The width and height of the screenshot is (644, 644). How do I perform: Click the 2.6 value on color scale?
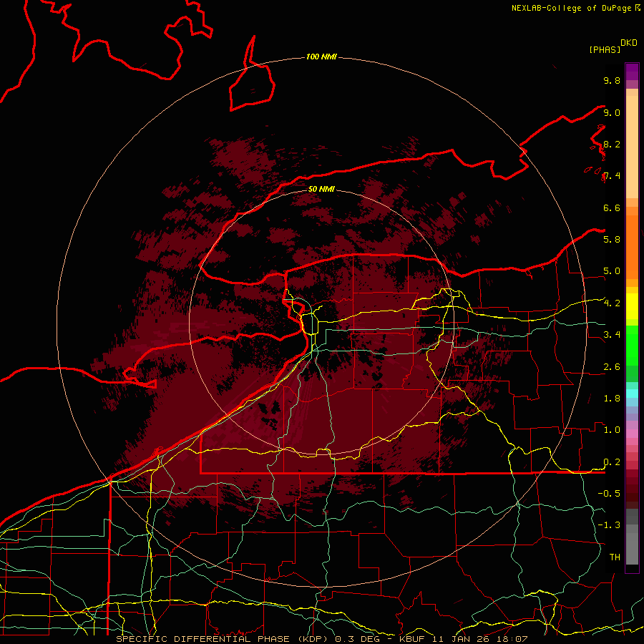(x=612, y=367)
